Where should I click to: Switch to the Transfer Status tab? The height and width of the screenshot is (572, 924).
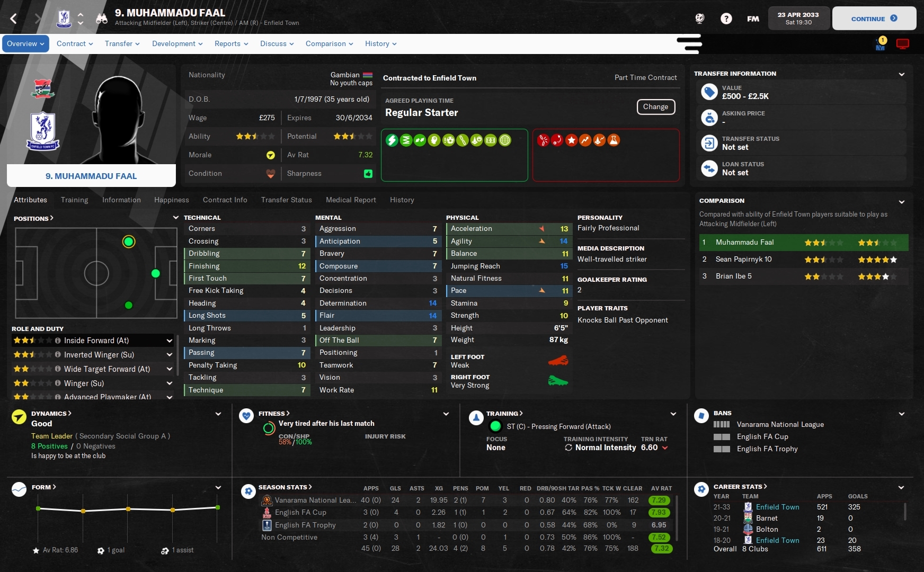click(x=287, y=200)
